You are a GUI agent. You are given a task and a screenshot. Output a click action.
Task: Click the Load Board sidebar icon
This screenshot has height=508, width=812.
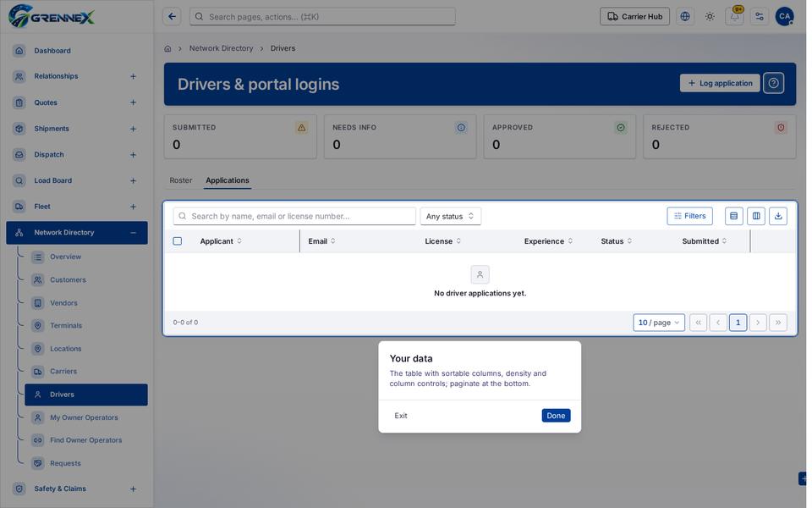[19, 180]
